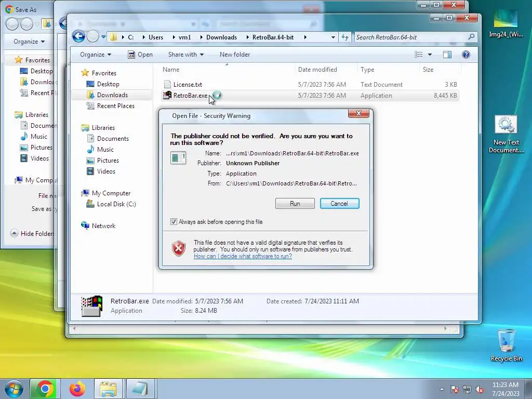Launch Firefox from the taskbar
The image size is (532, 399).
(77, 389)
